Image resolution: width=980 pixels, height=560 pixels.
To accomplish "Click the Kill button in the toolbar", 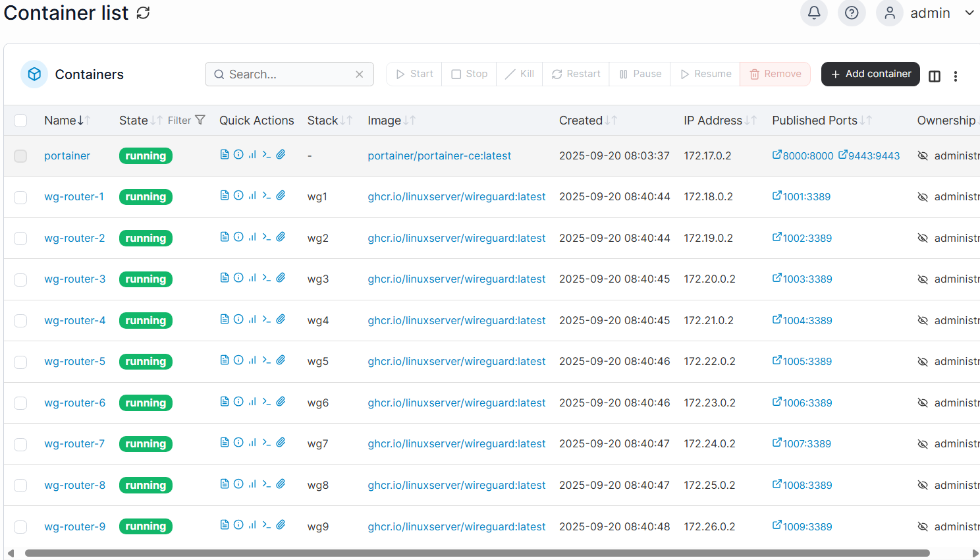I will click(x=520, y=74).
